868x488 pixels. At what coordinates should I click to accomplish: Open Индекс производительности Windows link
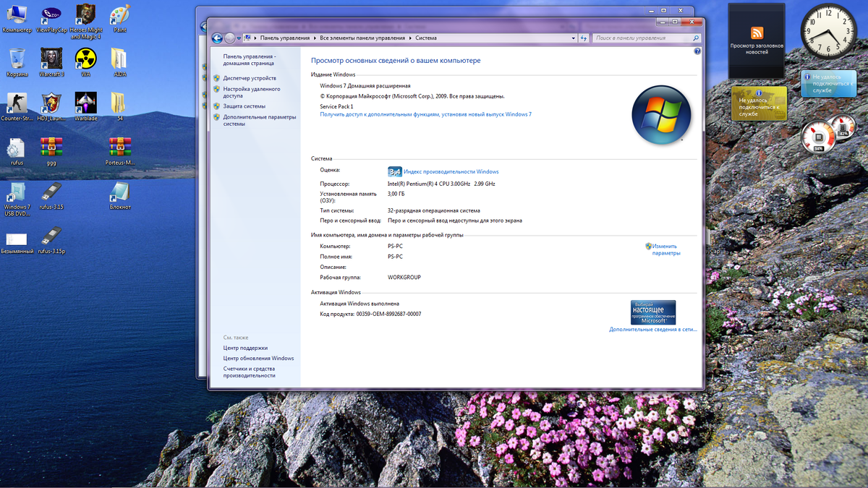(451, 171)
